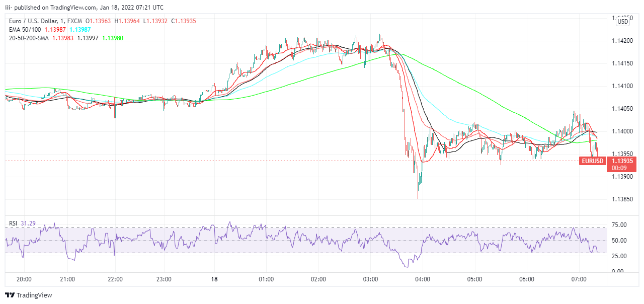The image size is (644, 304).
Task: Click the RSI 75.00 scale label
Action: [x=619, y=225]
